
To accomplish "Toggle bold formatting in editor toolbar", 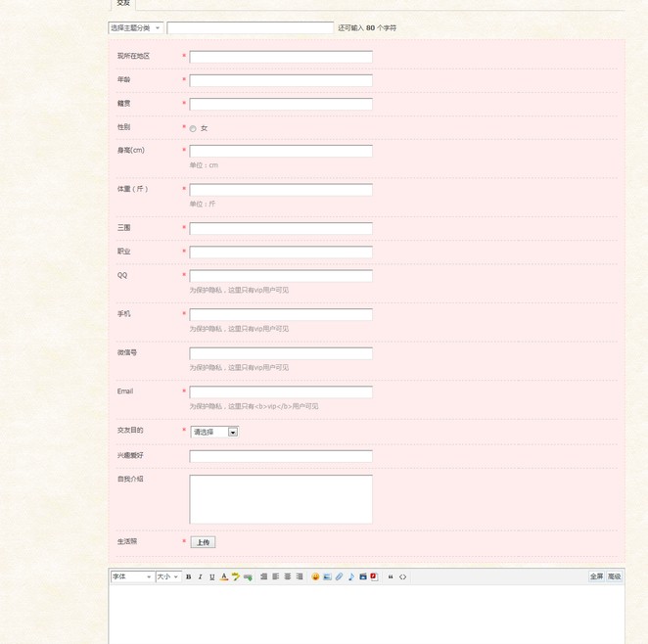I will 189,576.
